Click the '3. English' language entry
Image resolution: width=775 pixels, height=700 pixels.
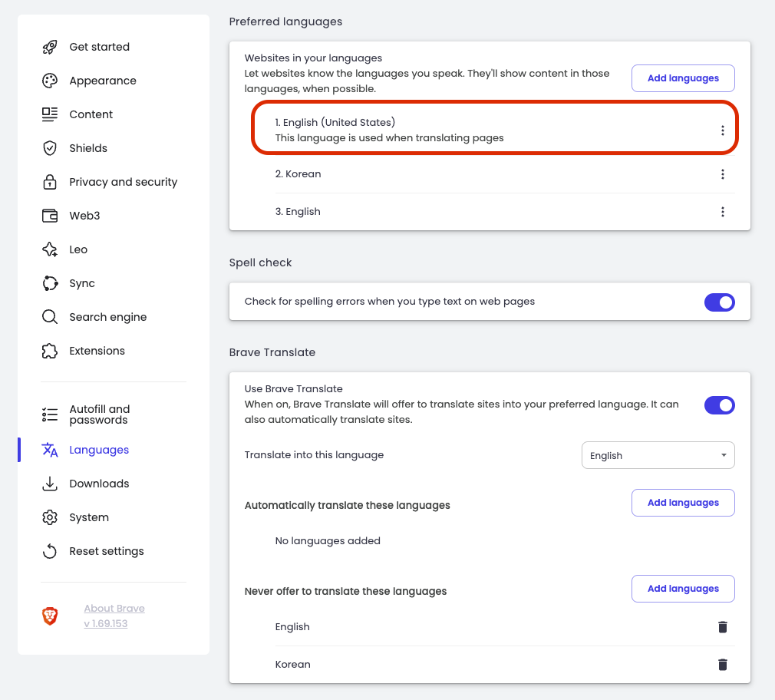pos(298,212)
